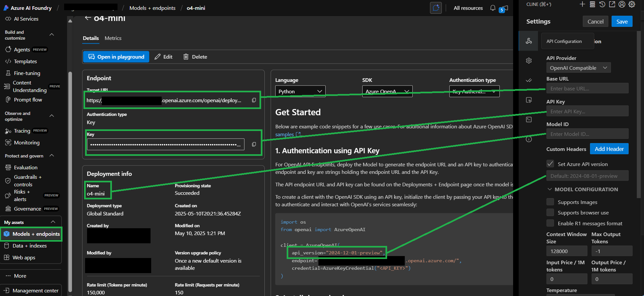The height and width of the screenshot is (296, 644).
Task: Toggle Set Azure API version checkbox
Action: 550,164
